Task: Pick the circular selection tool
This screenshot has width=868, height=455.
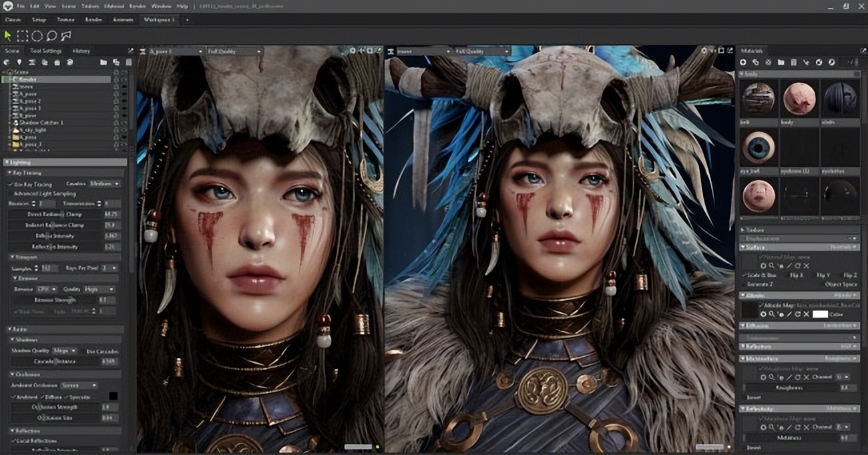Action: pyautogui.click(x=37, y=36)
